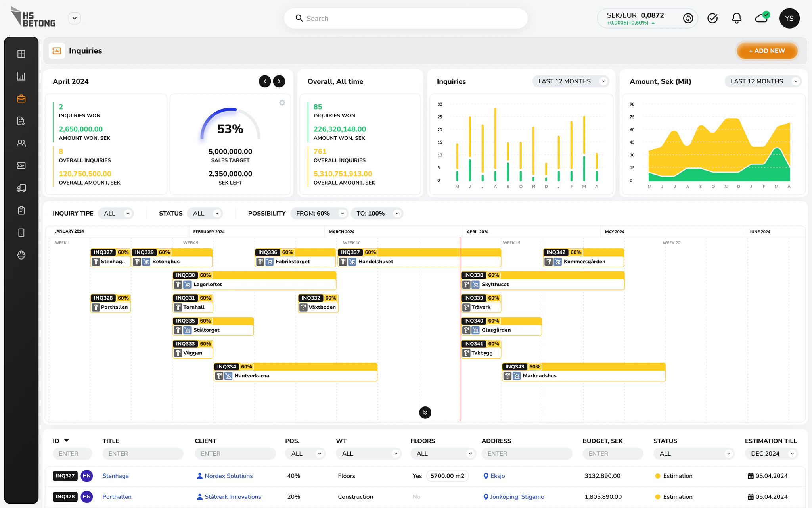812x508 pixels.
Task: Open the ESTIMATION TILL DEC 2024 dropdown
Action: coord(771,454)
